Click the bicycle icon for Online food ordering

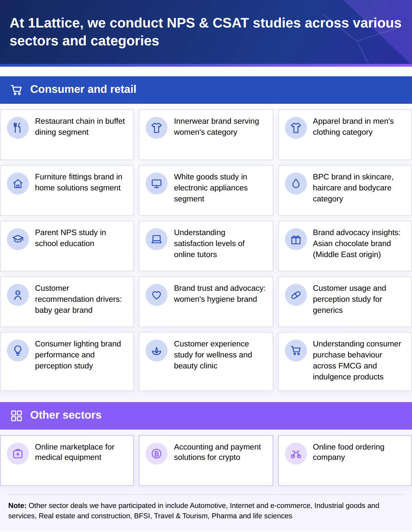[x=296, y=454]
